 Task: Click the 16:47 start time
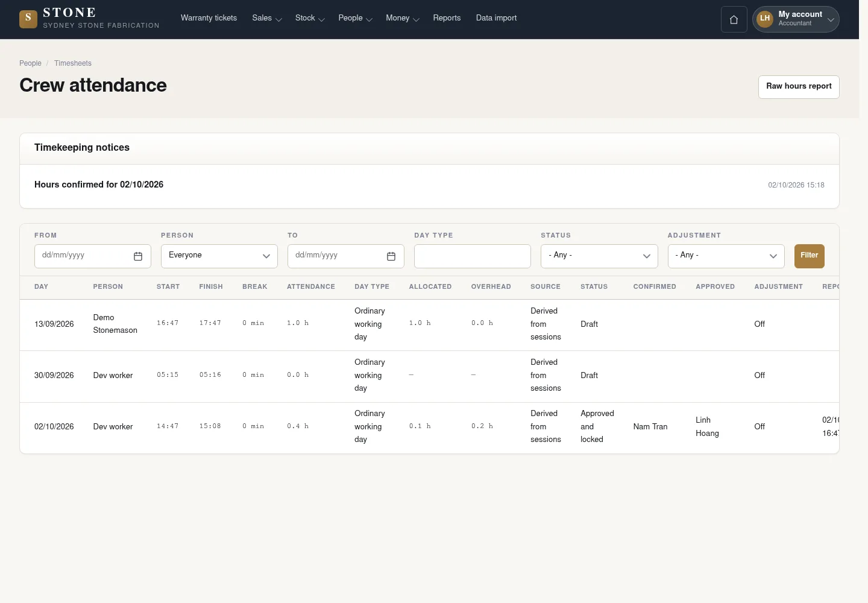(168, 323)
